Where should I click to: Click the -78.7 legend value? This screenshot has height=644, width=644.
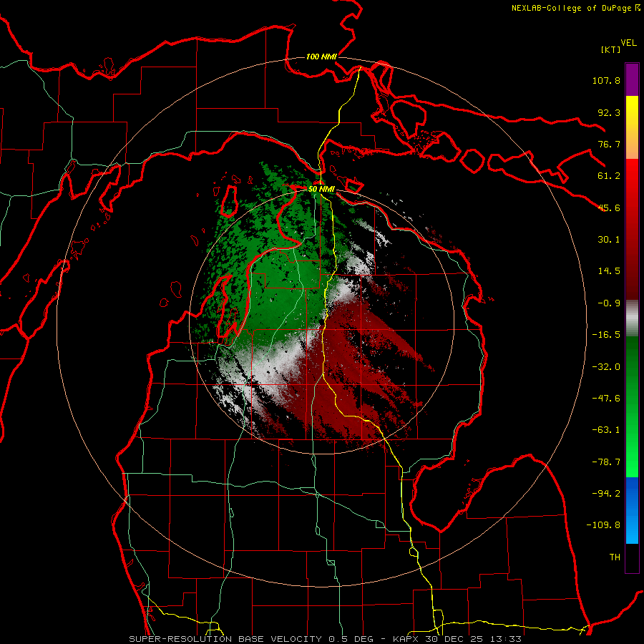click(606, 462)
